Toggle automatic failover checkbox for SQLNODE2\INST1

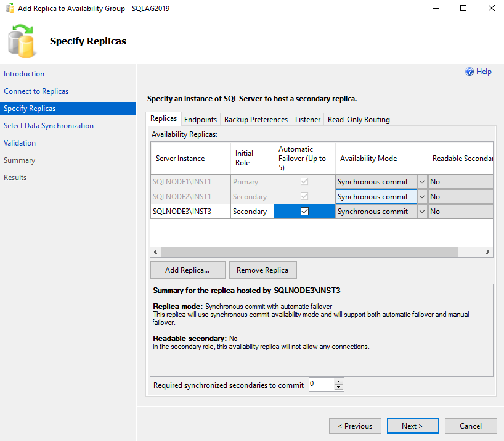pos(304,197)
